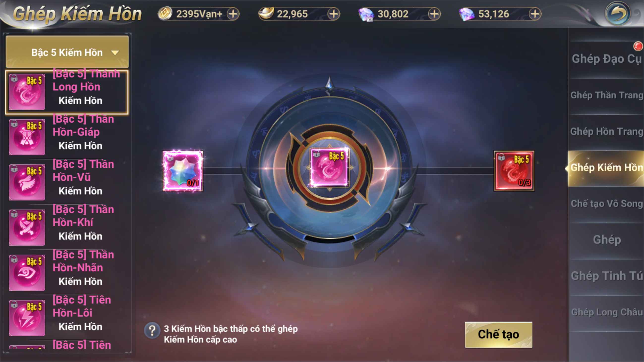Click the Chế tạo craft button
The width and height of the screenshot is (644, 362).
[x=498, y=335]
